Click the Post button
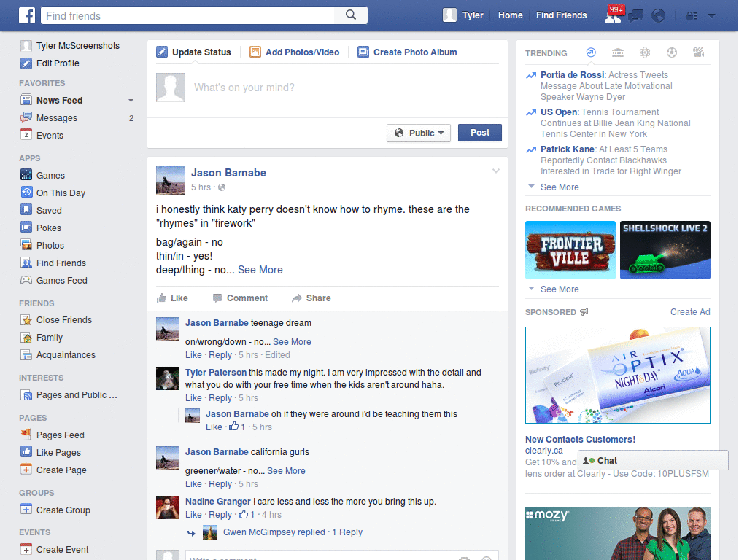The width and height of the screenshot is (747, 560). point(480,133)
